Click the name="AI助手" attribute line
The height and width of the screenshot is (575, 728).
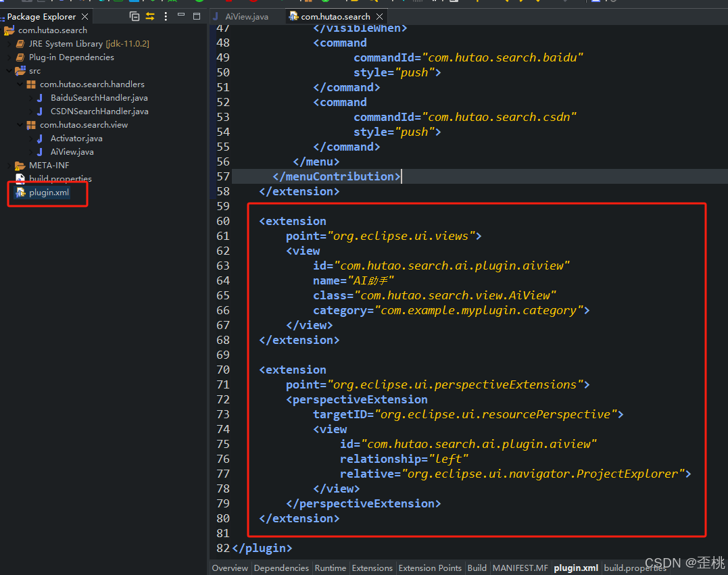(x=354, y=280)
